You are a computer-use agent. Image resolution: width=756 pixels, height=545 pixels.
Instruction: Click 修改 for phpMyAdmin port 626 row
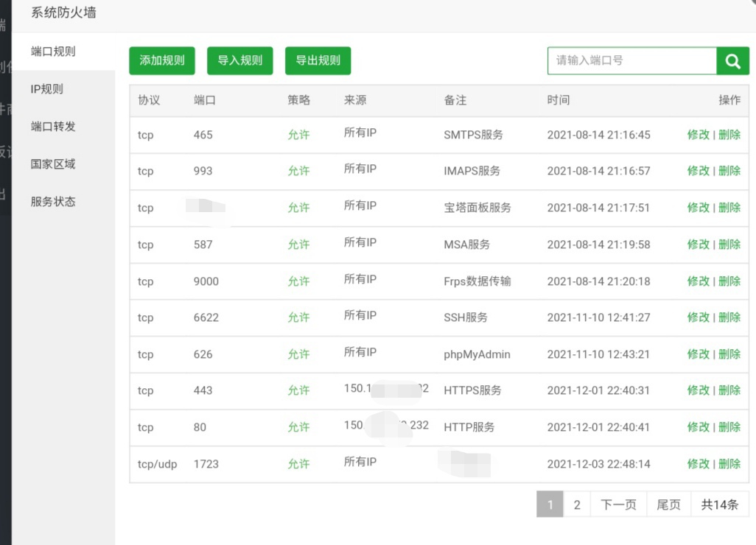pos(698,354)
